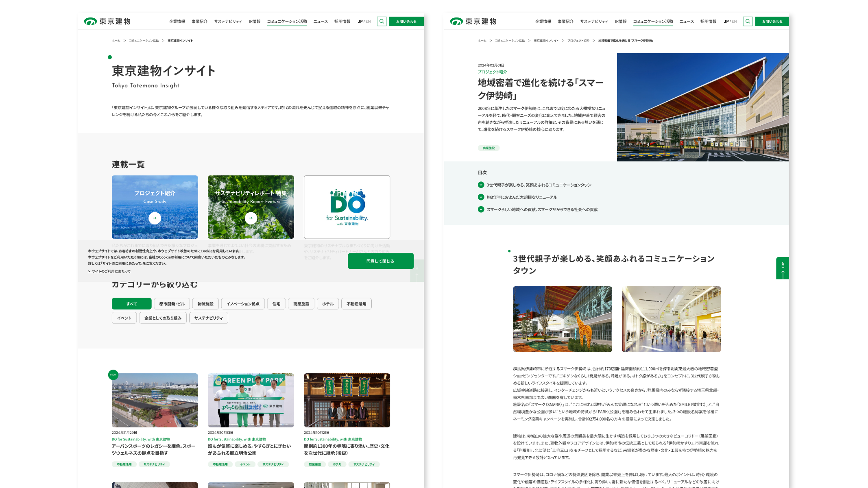The width and height of the screenshot is (868, 488).
Task: Open article thumbnail dated 2024年11月29日
Action: 155,400
